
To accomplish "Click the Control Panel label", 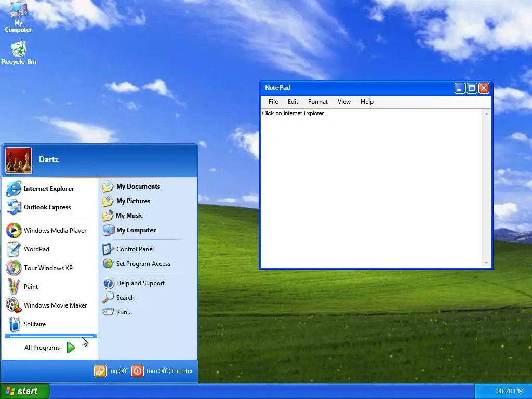I will tap(135, 249).
